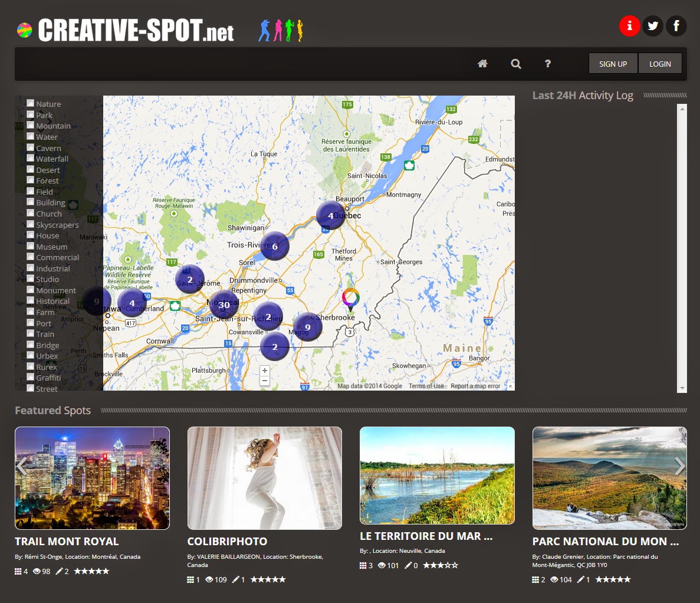Open TRAIL MONT ROYAL spot title
Viewport: 700px width, 603px height.
(67, 542)
